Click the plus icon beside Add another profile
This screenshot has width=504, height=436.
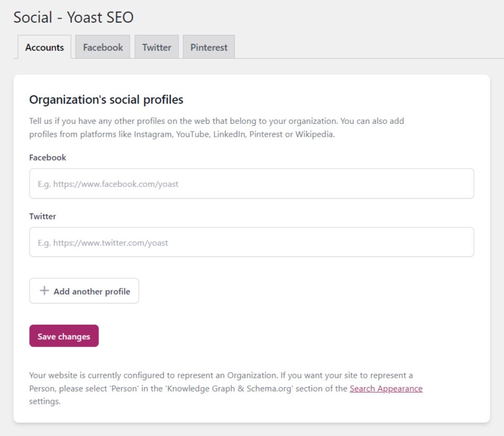pyautogui.click(x=44, y=291)
